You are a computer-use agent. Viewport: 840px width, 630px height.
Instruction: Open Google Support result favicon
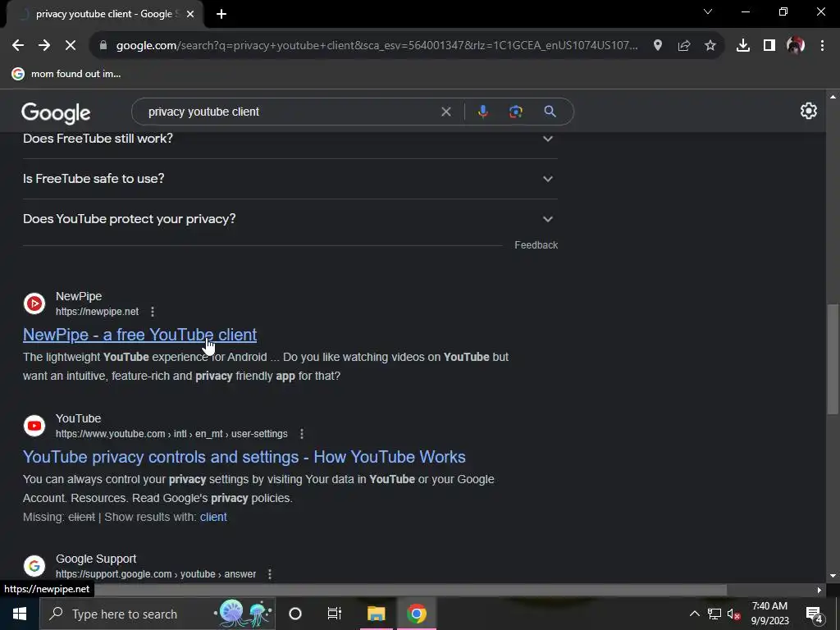(x=34, y=566)
